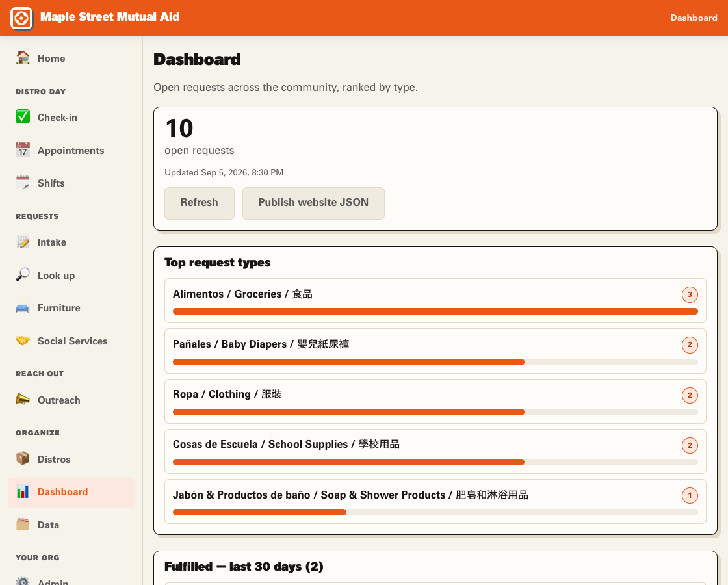Click the 'Ropa / Clothing' row label
This screenshot has width=728, height=585.
click(227, 394)
